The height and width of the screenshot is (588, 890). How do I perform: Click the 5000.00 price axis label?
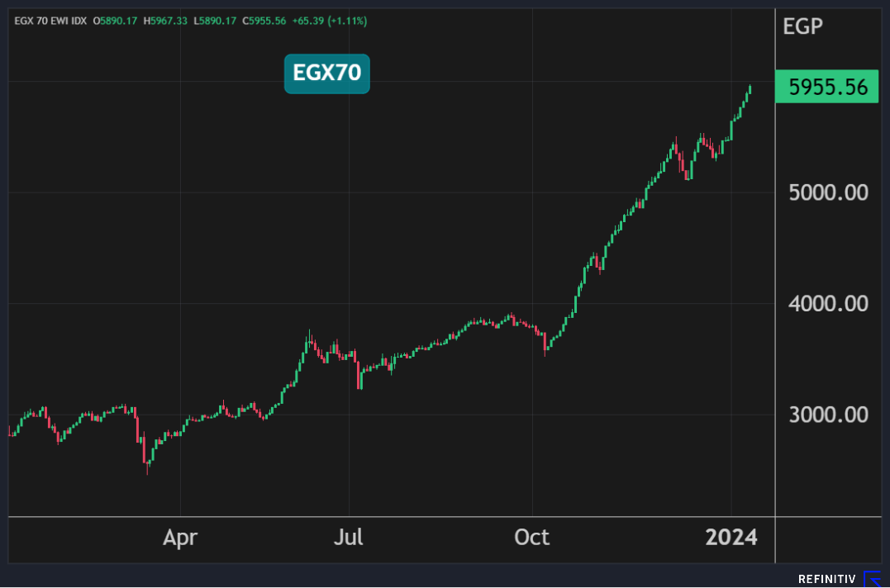828,192
